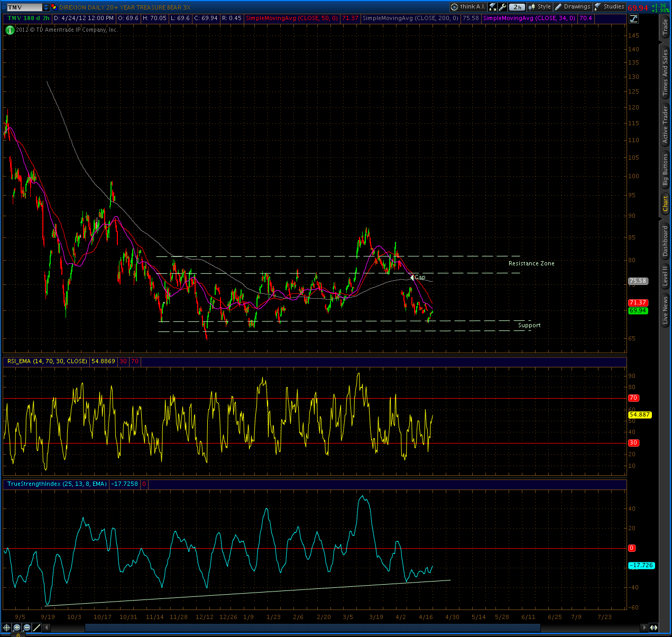Click the curve-shaped icon below Studies

point(633,19)
